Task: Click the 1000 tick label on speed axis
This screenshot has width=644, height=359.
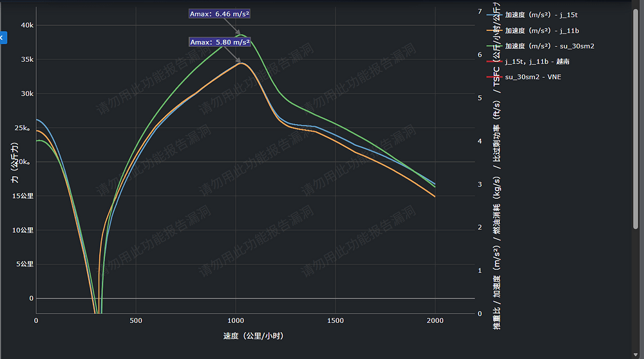Action: coord(236,320)
